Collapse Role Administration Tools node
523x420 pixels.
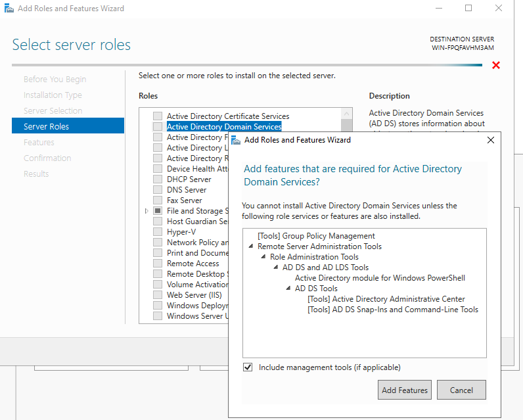(x=263, y=257)
